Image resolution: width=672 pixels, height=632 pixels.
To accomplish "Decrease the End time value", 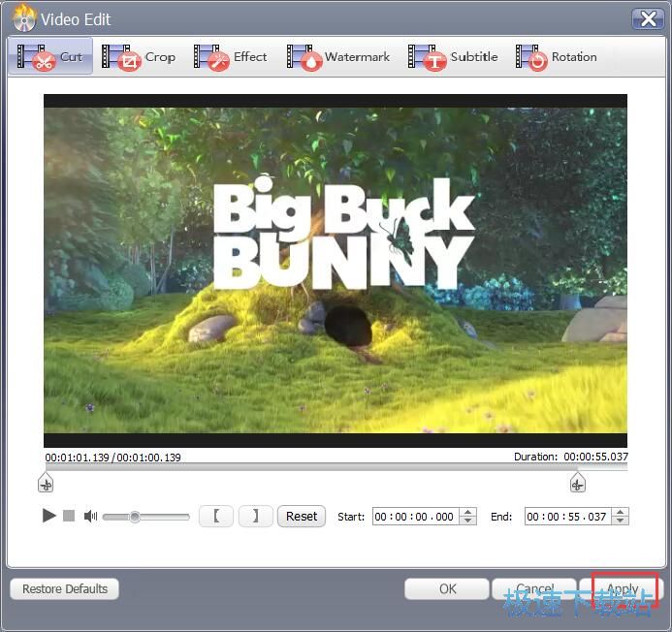I will [621, 521].
